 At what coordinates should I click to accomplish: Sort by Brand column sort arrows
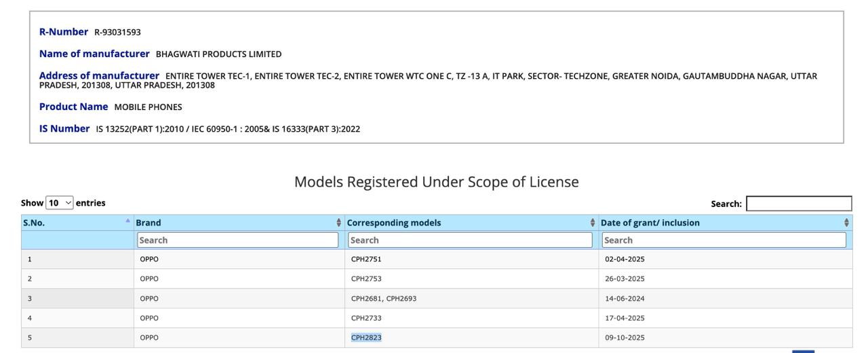(339, 223)
